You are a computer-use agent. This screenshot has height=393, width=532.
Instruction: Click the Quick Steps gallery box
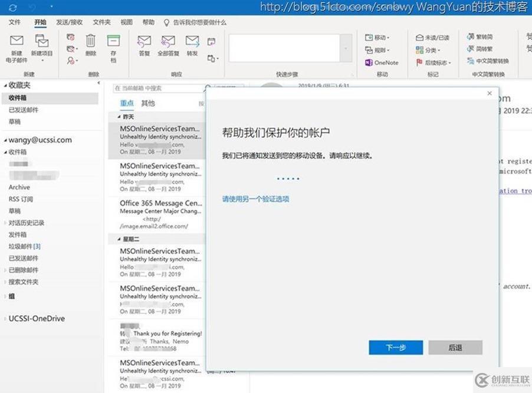(x=284, y=48)
